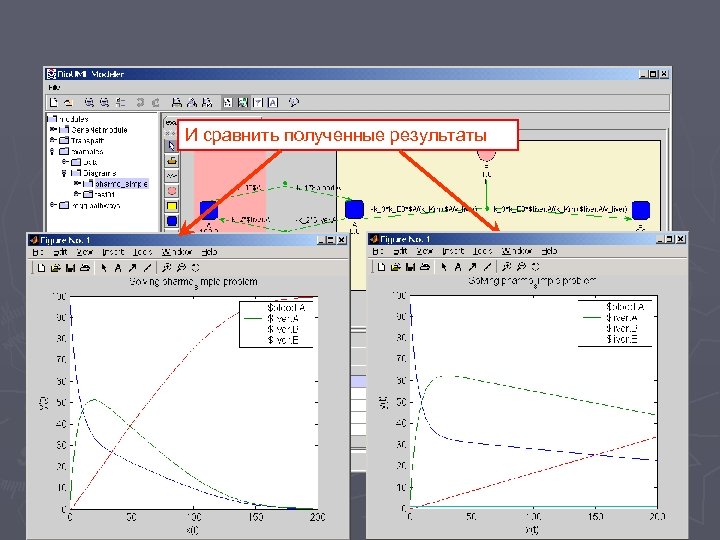The width and height of the screenshot is (720, 540).
Task: Open the help speech-bubble icon in BioUML toolbar
Action: (294, 102)
